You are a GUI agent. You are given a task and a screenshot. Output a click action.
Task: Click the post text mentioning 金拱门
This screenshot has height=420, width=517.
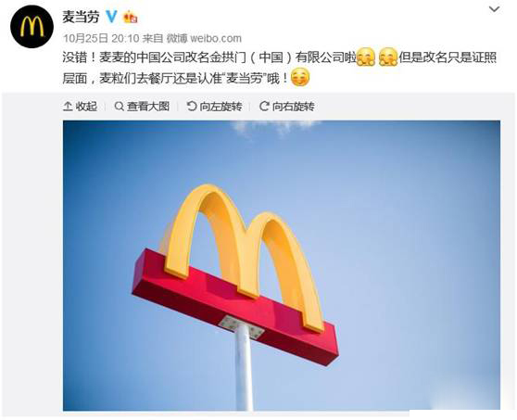click(280, 68)
